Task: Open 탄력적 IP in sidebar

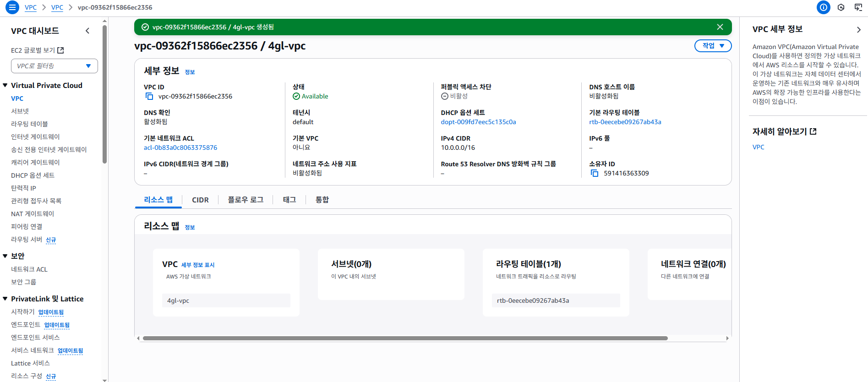Action: point(23,188)
